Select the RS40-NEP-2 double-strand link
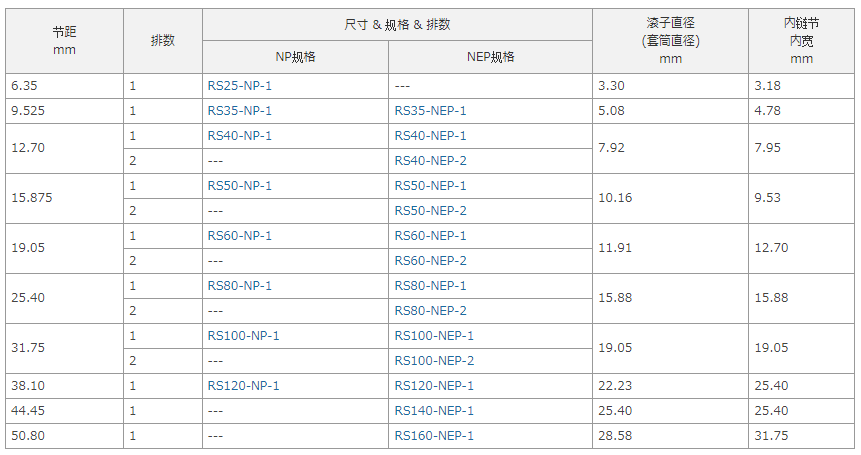861x455 pixels. (x=430, y=161)
